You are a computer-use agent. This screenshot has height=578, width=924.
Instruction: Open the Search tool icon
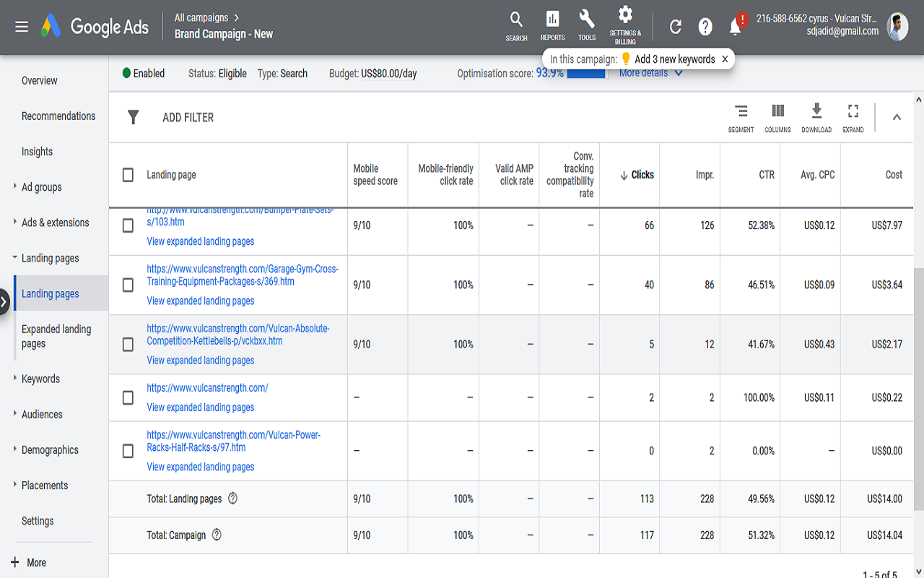click(516, 25)
